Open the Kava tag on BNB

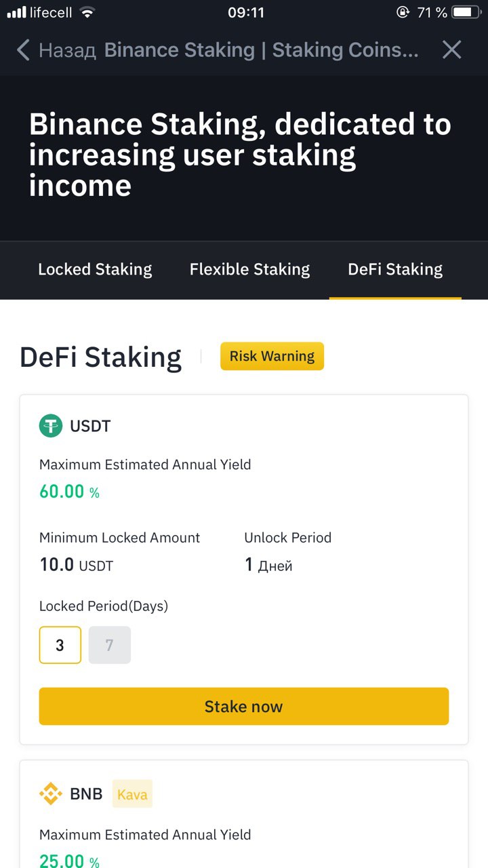132,794
